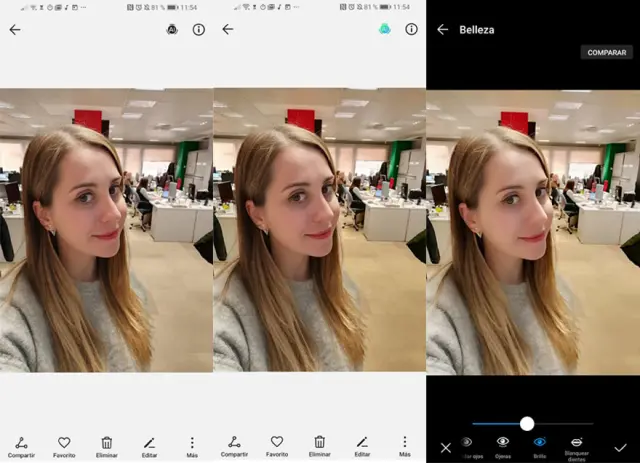640x463 pixels.
Task: Delete photo via Eliminar in middle screen
Action: pos(319,445)
